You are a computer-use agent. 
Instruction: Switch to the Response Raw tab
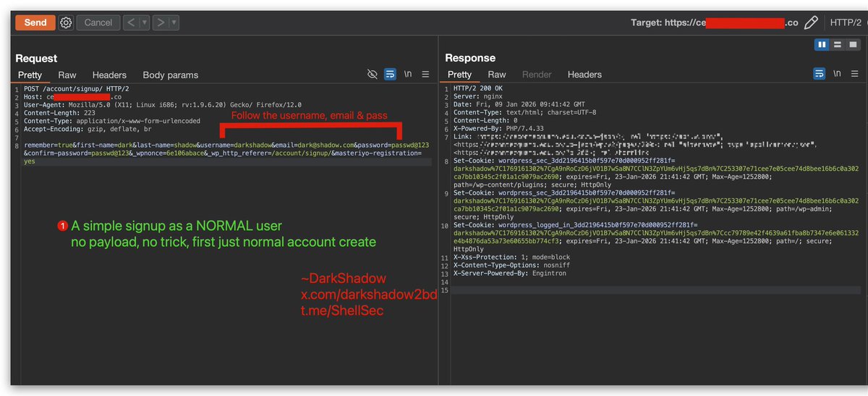tap(497, 75)
